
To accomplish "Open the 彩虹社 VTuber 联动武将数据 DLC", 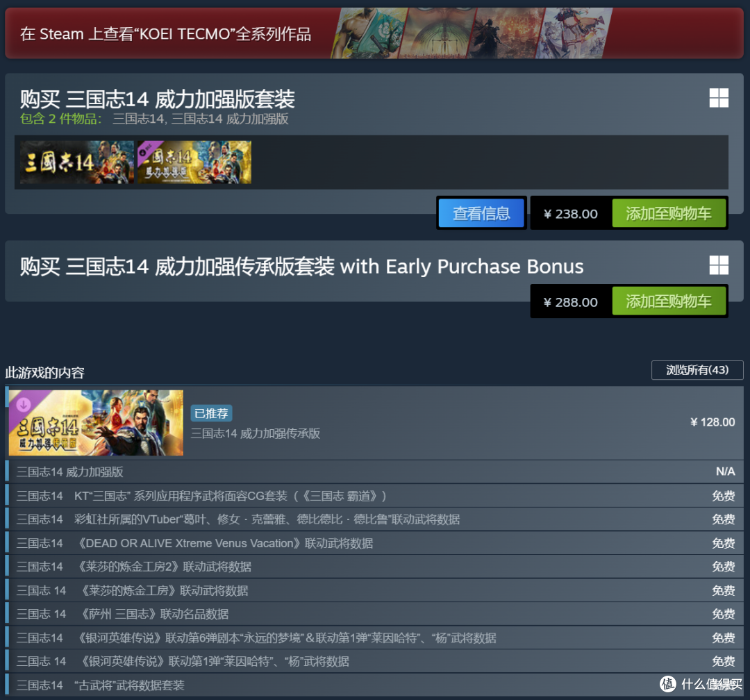I will [x=374, y=519].
